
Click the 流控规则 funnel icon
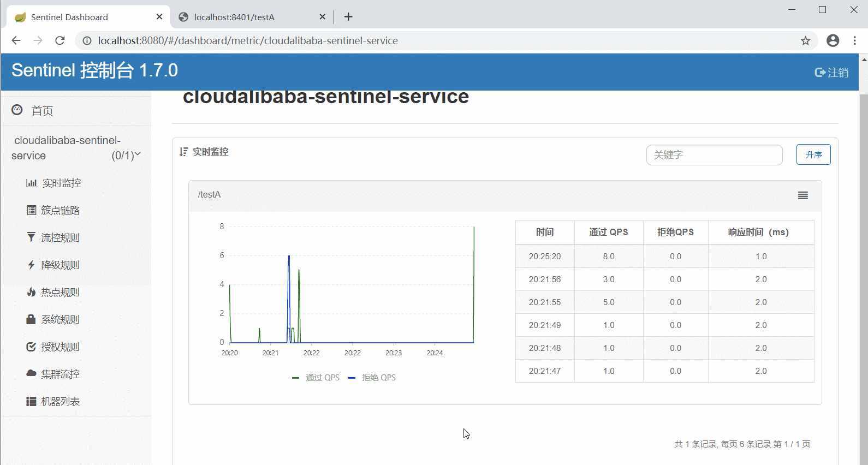coord(31,237)
